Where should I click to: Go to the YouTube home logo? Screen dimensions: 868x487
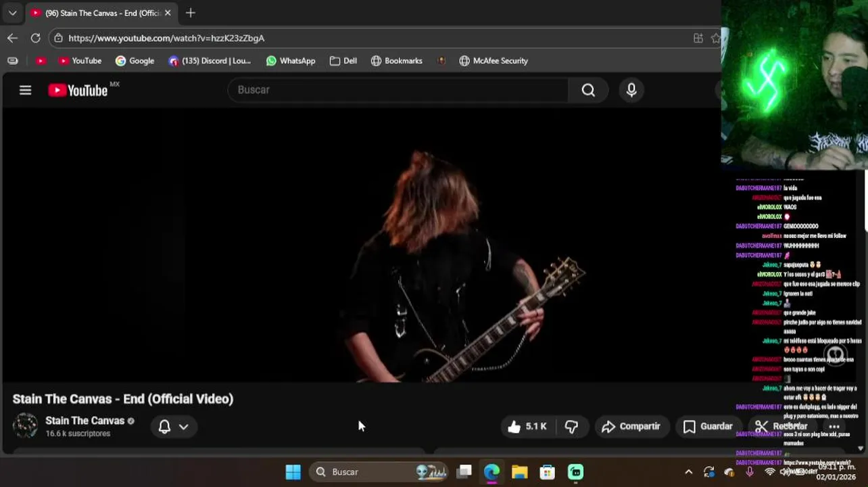78,90
